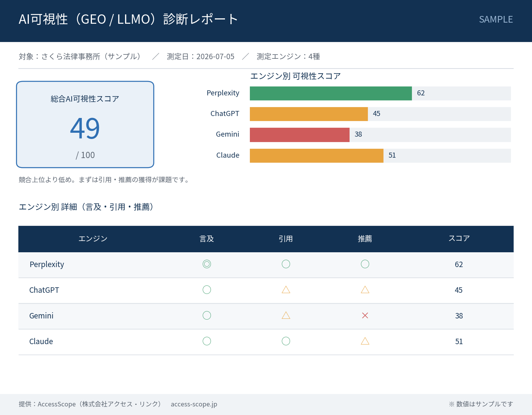532x415 pixels.
Task: Click the summary comment below score card
Action: coord(105,180)
